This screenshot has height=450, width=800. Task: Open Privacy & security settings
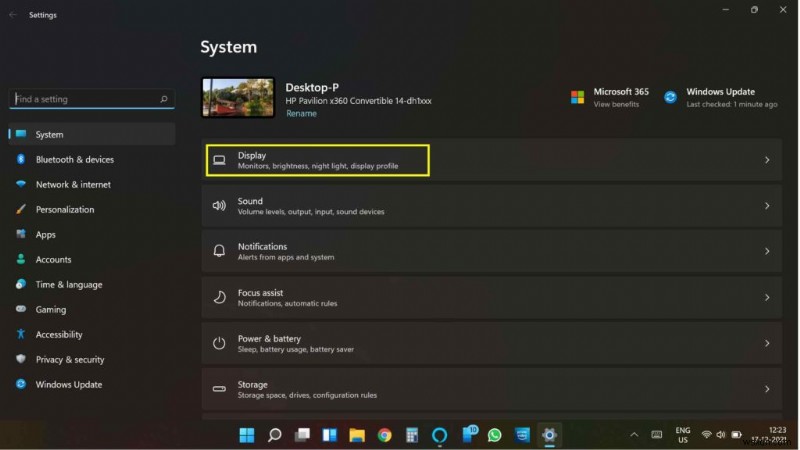(x=92, y=359)
